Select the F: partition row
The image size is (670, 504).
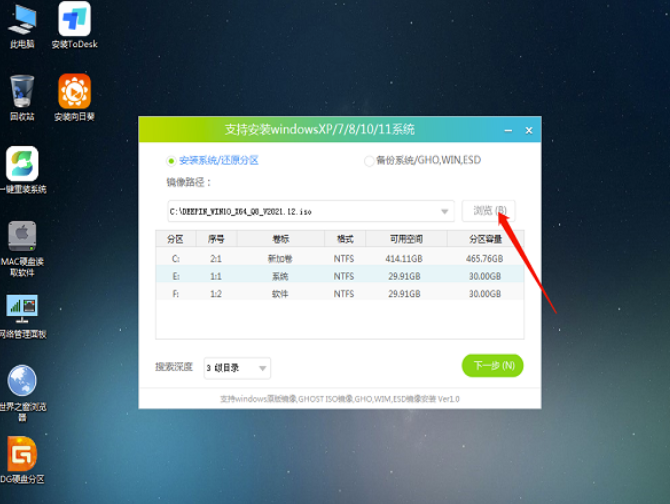tap(340, 293)
